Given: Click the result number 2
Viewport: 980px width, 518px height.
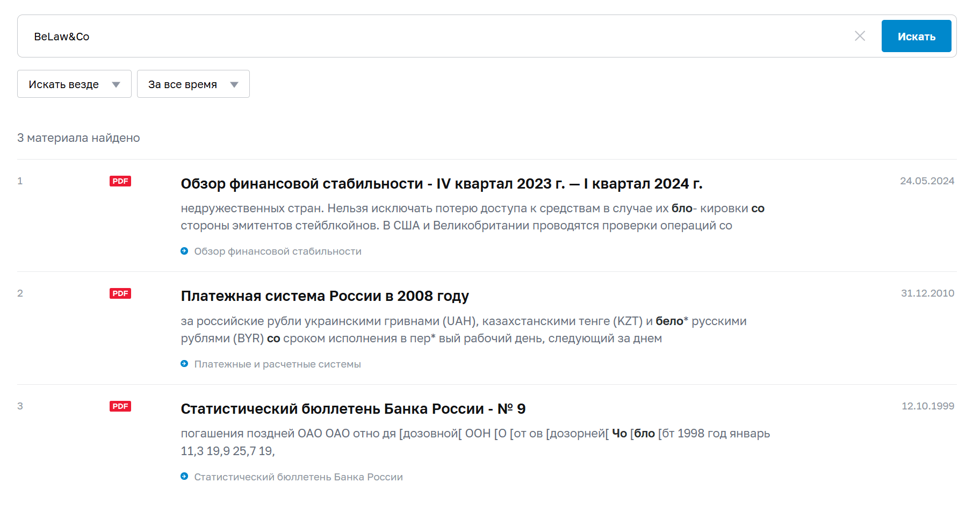Looking at the screenshot, I should pos(20,293).
